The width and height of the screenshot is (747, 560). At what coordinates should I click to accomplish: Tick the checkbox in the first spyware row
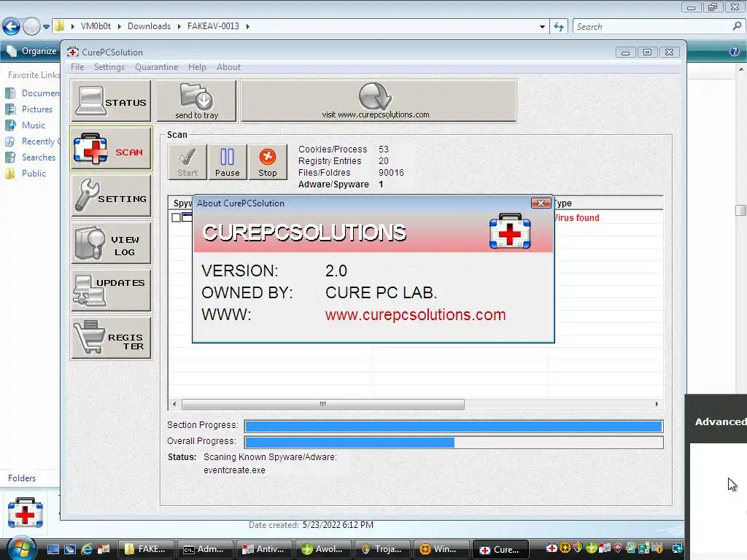click(177, 217)
